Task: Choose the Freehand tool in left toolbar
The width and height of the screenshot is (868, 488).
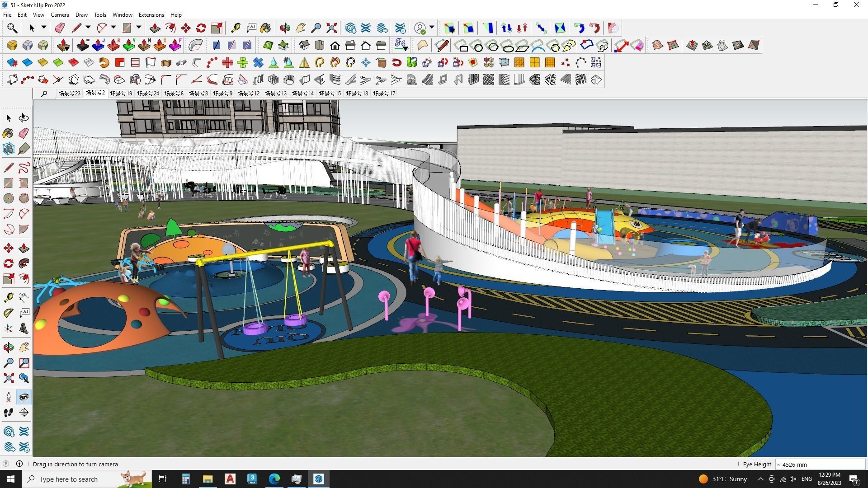Action: click(24, 168)
